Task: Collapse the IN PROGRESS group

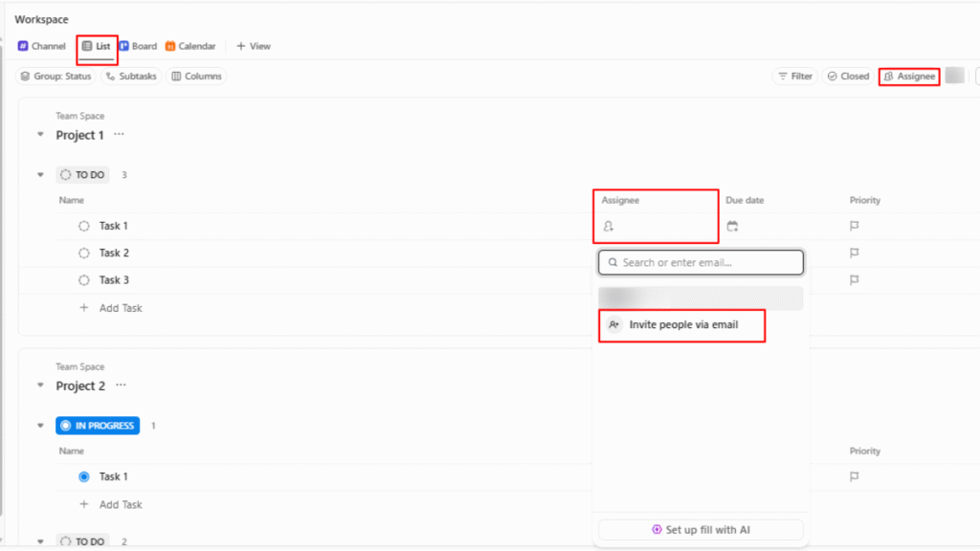Action: 39,425
